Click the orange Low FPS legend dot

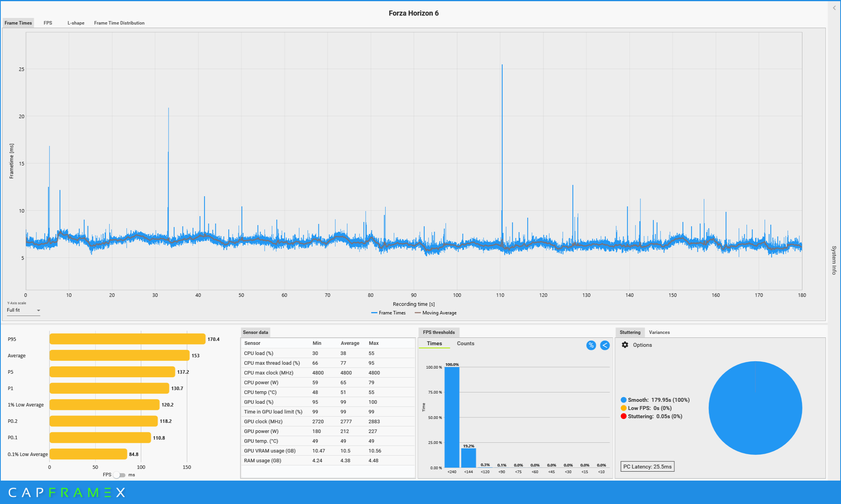[624, 408]
